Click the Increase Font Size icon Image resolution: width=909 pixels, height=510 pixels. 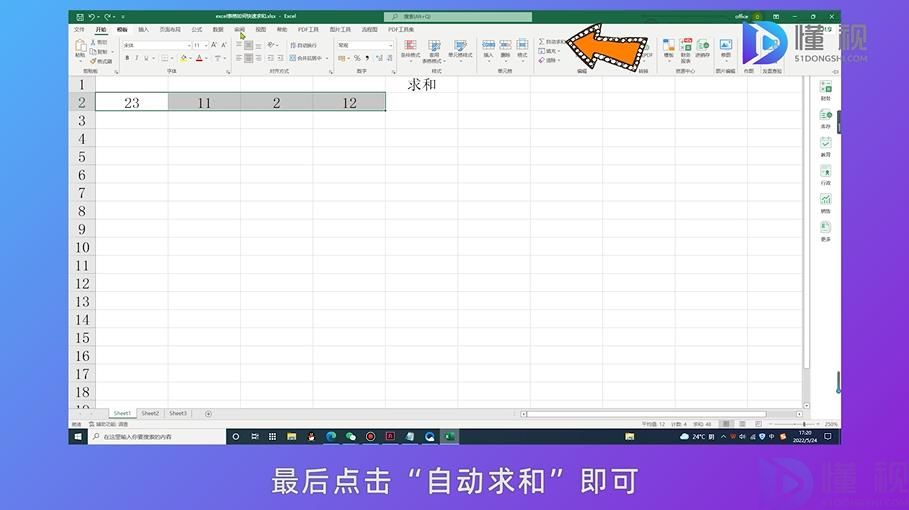(214, 45)
